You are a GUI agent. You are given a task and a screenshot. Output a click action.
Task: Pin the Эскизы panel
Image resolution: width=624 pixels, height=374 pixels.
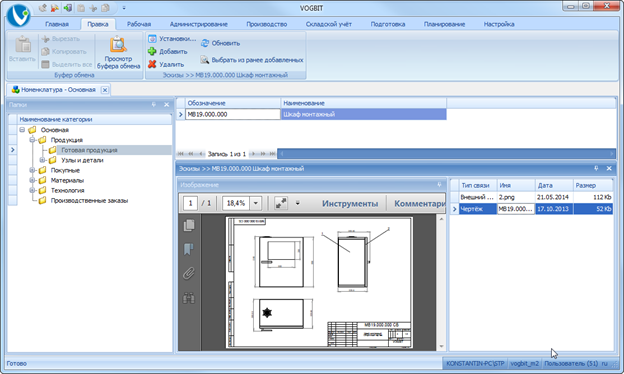pyautogui.click(x=596, y=168)
